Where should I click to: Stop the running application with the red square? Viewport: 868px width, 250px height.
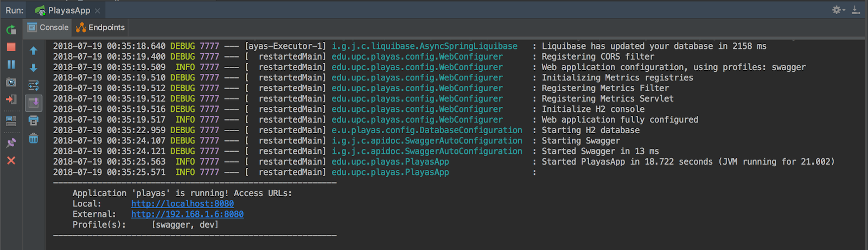click(x=11, y=47)
